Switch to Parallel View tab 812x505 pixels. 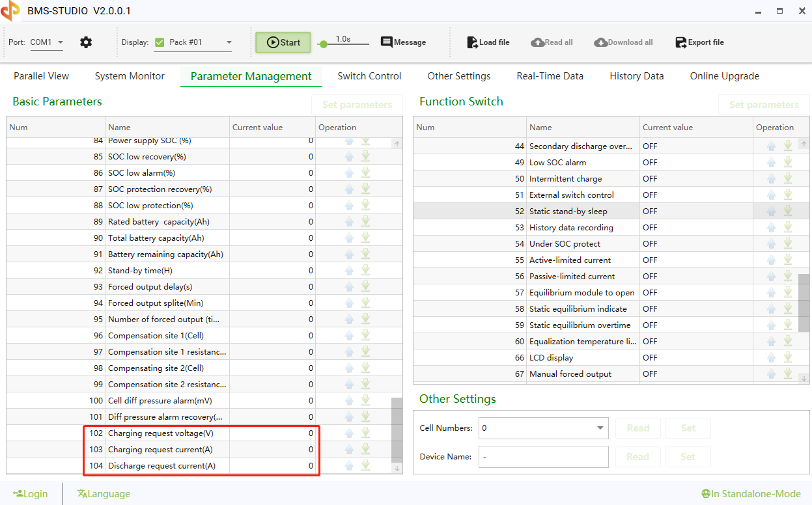(x=41, y=76)
